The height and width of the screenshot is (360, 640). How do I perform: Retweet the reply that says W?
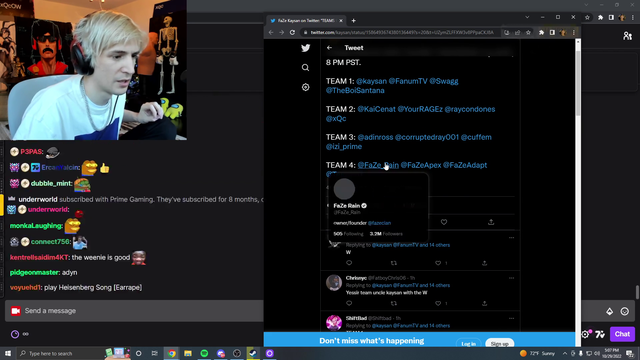coord(393,263)
